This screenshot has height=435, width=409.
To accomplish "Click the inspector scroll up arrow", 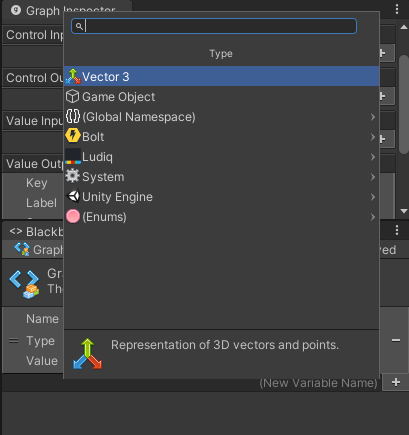I will pos(404,27).
